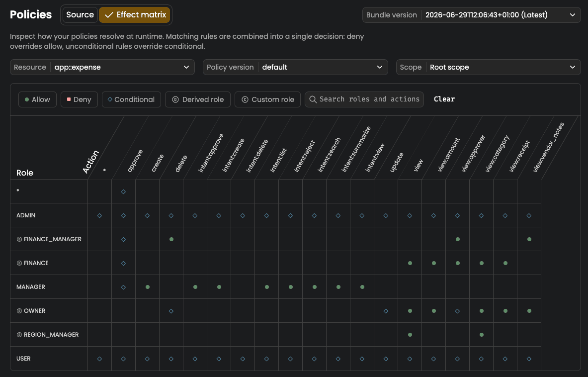This screenshot has height=377, width=588.
Task: Click MANAGER intent:view allow dot
Action: 362,287
